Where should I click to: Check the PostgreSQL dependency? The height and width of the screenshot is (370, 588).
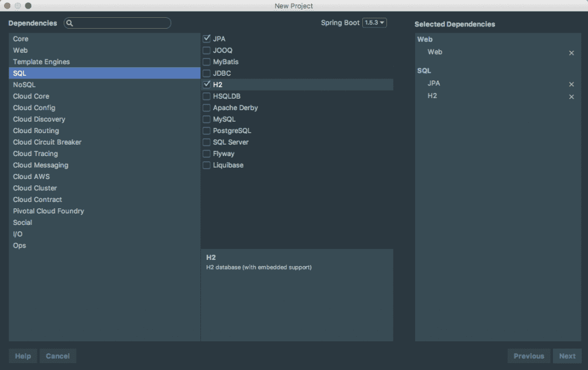tap(206, 130)
